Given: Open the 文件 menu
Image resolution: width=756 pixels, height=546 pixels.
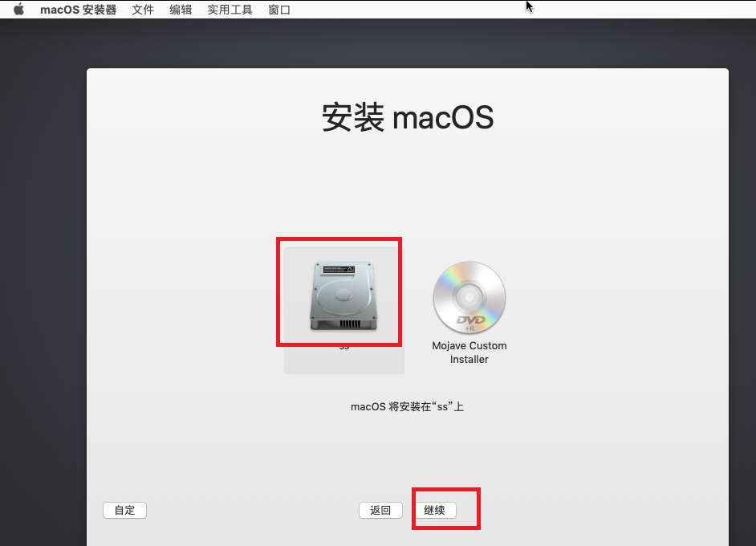Looking at the screenshot, I should point(143,10).
